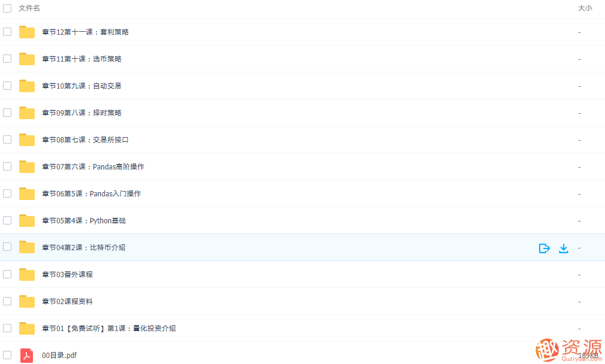Check the box for 章节11第十课：选币策略
The image size is (605, 364).
point(7,59)
